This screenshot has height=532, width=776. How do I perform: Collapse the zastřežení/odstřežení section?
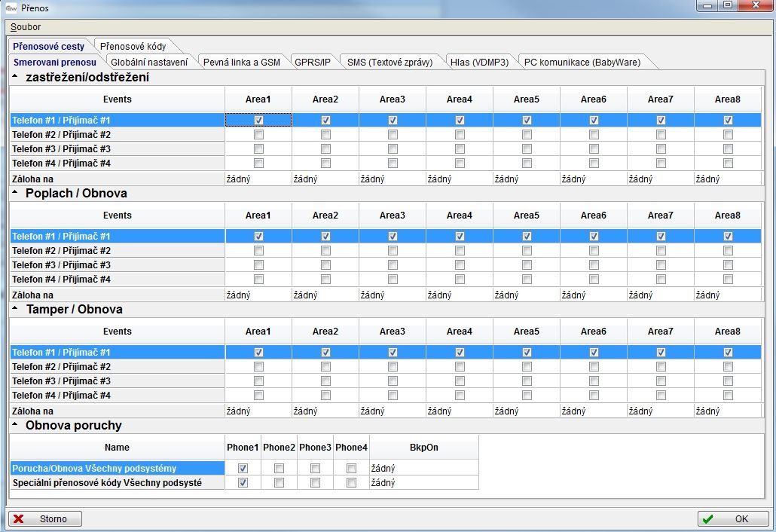(x=16, y=77)
